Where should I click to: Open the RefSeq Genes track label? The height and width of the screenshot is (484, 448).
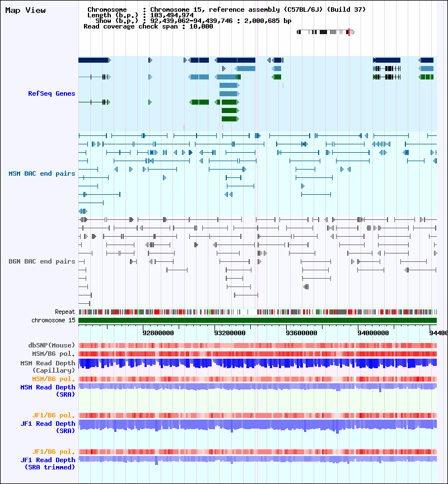pyautogui.click(x=52, y=93)
